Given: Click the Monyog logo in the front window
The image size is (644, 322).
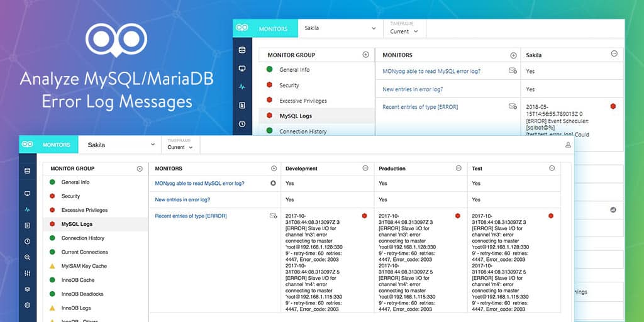Looking at the screenshot, I should click(28, 144).
